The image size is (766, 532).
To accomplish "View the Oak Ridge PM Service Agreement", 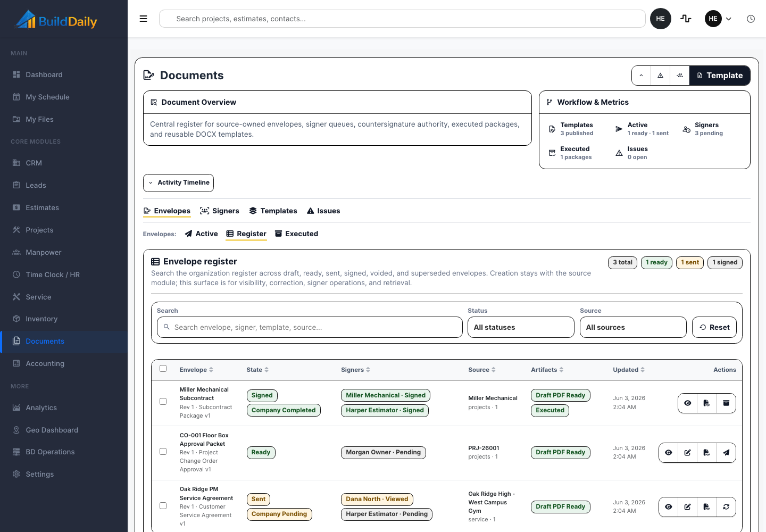I will point(669,507).
